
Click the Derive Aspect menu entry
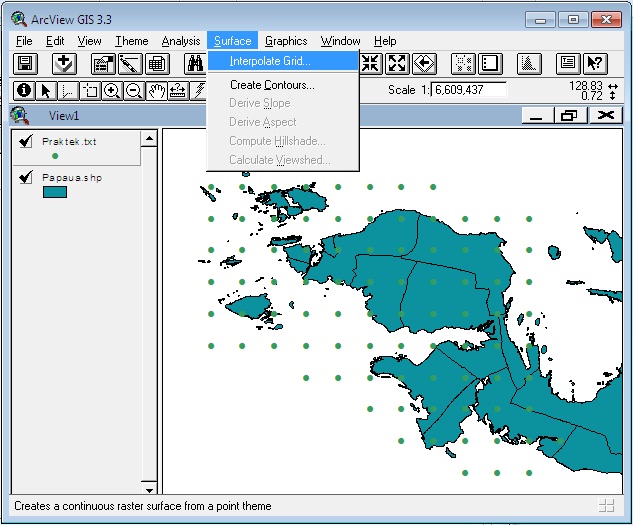[x=283, y=122]
